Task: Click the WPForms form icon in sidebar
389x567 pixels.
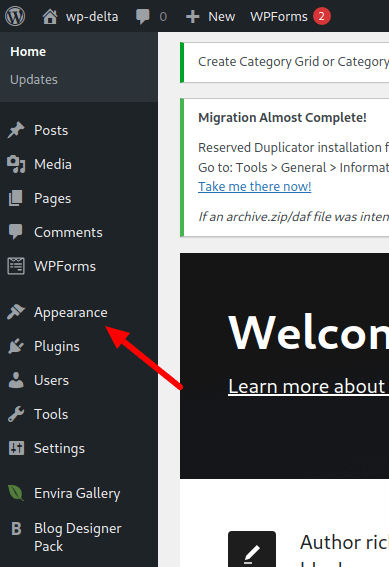Action: click(16, 266)
